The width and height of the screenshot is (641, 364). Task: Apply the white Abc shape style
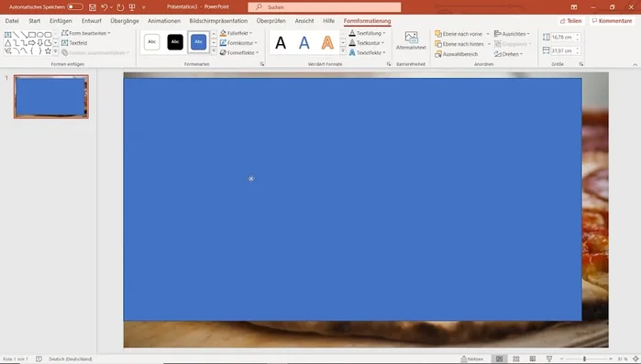(151, 41)
